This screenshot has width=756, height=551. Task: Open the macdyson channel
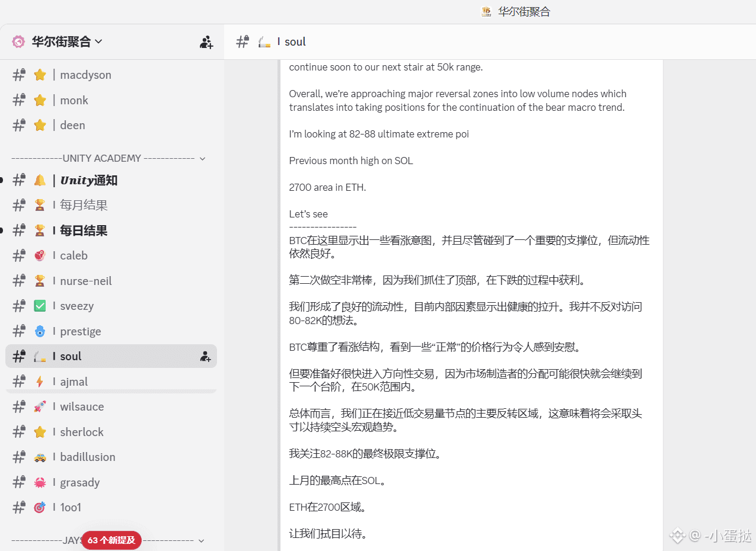(111, 75)
